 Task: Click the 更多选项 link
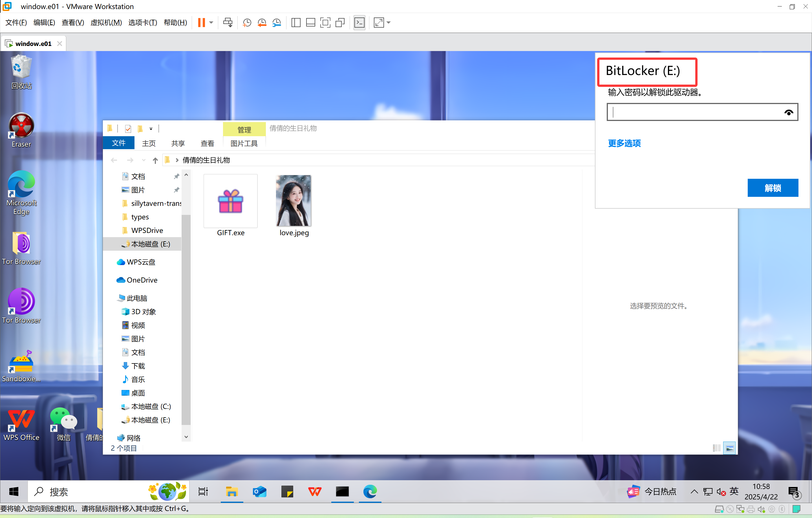(624, 143)
